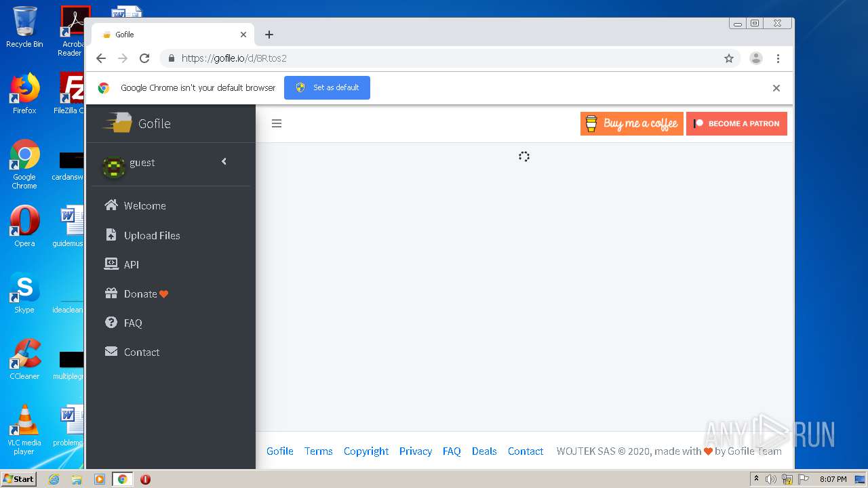
Task: Click the network tray icon
Action: (787, 479)
